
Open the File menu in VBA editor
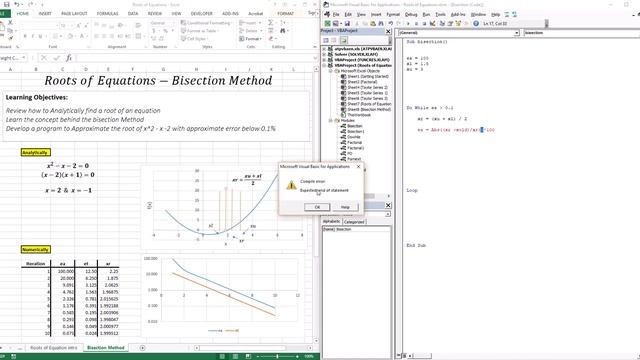click(336, 14)
